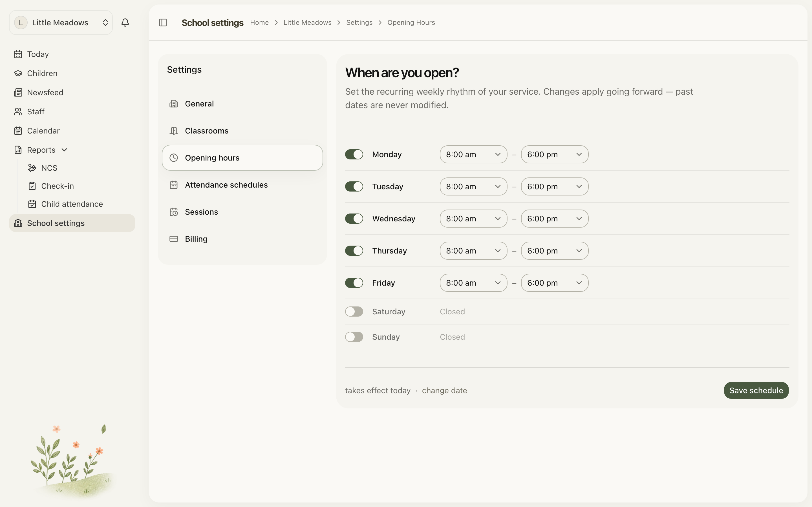812x507 pixels.
Task: Click the Check-in clipboard icon
Action: [x=32, y=186]
